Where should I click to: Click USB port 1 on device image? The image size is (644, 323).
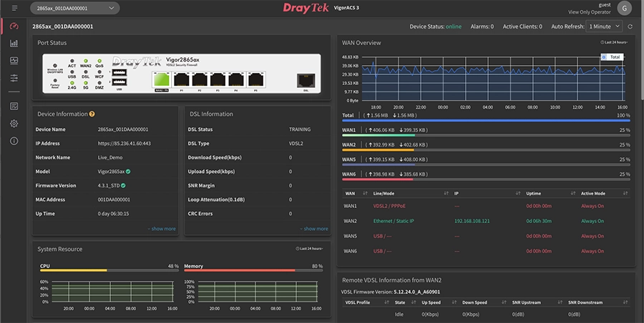(119, 73)
